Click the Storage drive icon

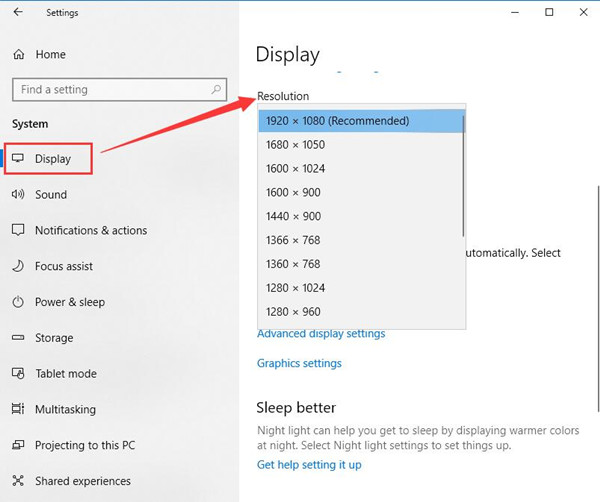coord(18,338)
